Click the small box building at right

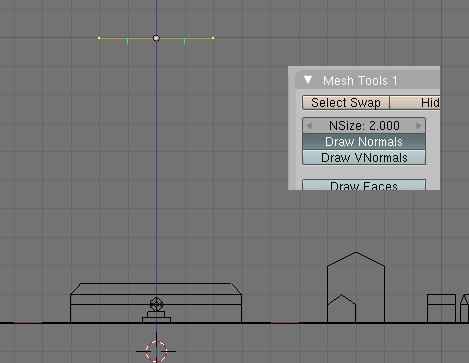tap(441, 309)
